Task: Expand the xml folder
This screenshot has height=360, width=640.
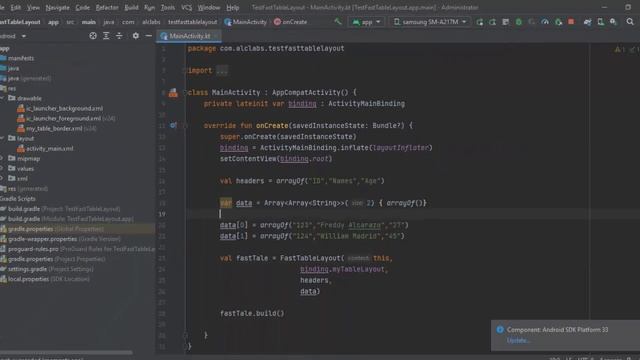Action: [x=2, y=178]
